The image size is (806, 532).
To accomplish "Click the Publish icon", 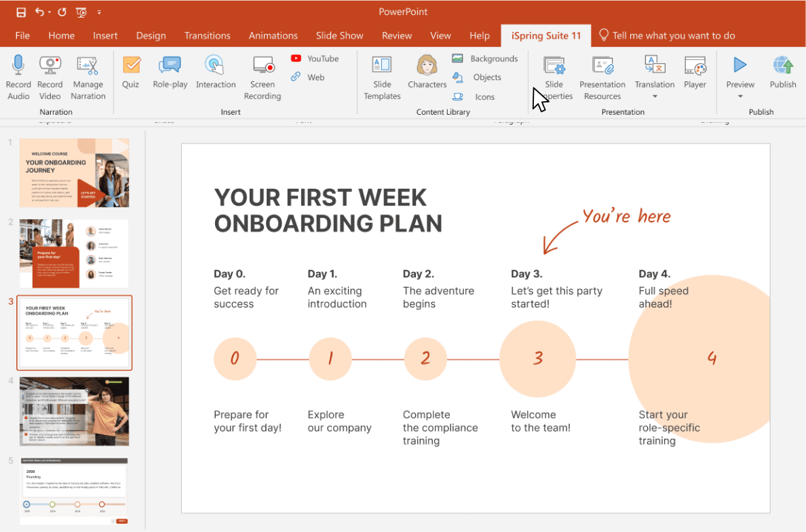I will [x=782, y=66].
